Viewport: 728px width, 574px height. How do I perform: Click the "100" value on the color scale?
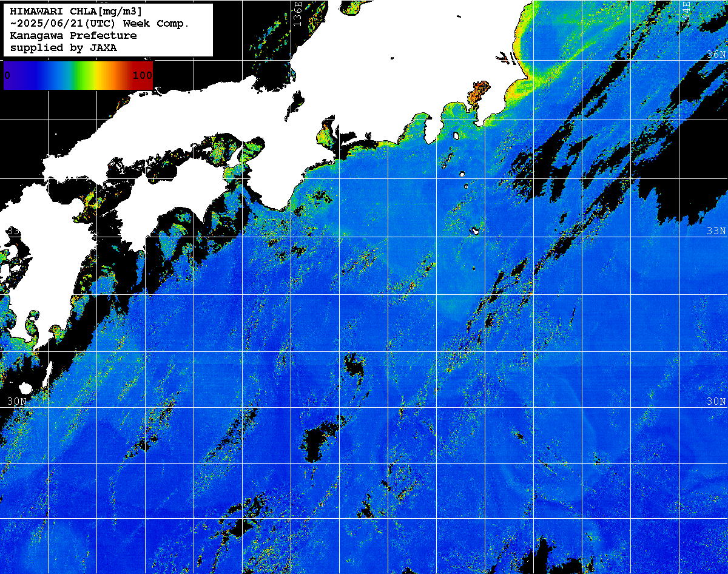tap(142, 76)
